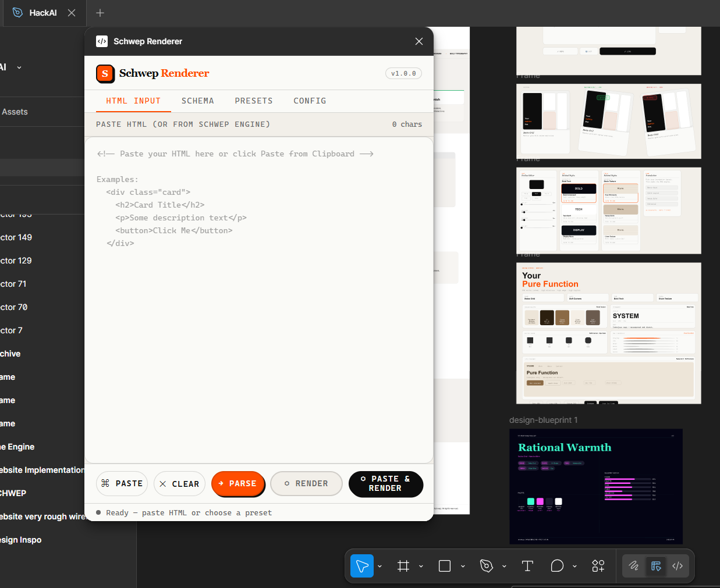Click the "0 chars" counter text

(x=407, y=124)
